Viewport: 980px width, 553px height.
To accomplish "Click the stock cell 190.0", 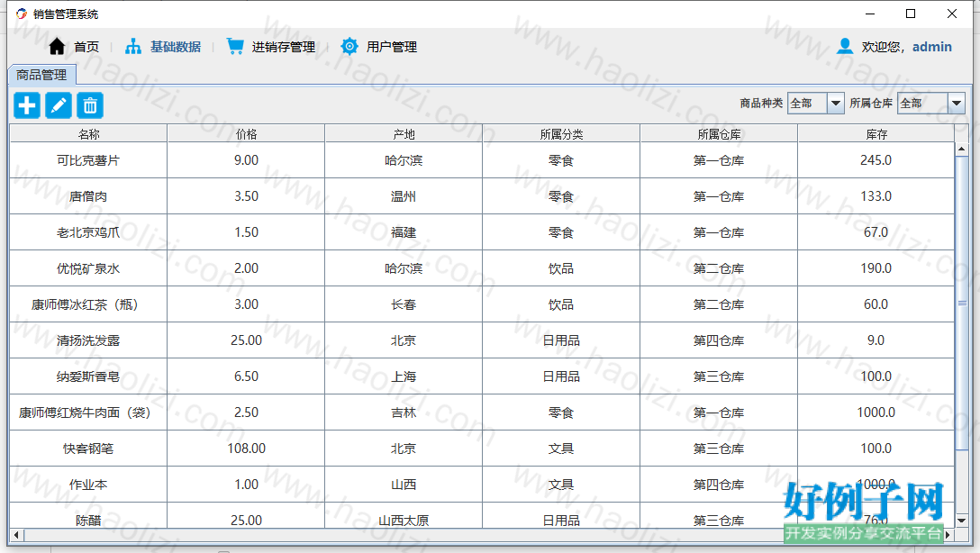I will [876, 268].
